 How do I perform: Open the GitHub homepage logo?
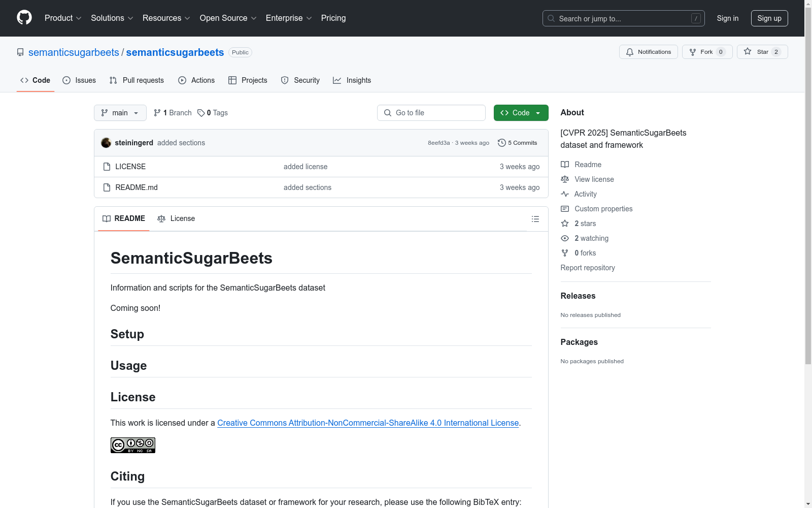coord(24,18)
